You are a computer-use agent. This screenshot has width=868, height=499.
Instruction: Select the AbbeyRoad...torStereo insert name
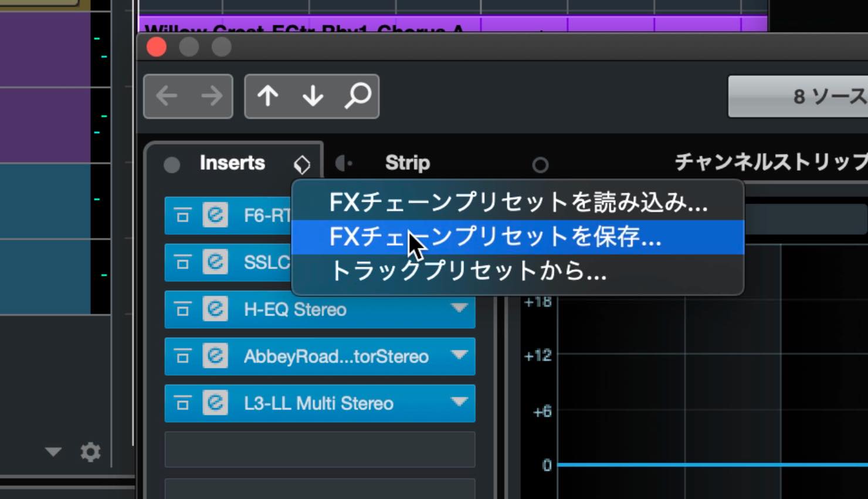click(x=336, y=357)
